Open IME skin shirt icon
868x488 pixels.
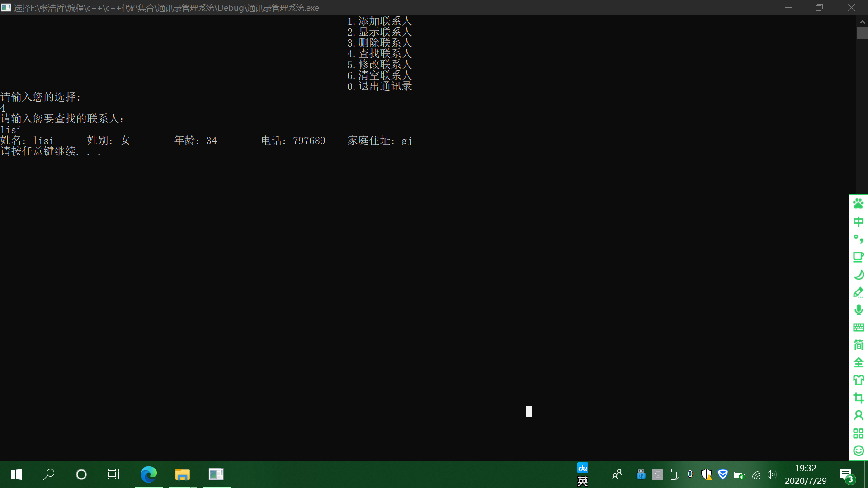tap(858, 380)
